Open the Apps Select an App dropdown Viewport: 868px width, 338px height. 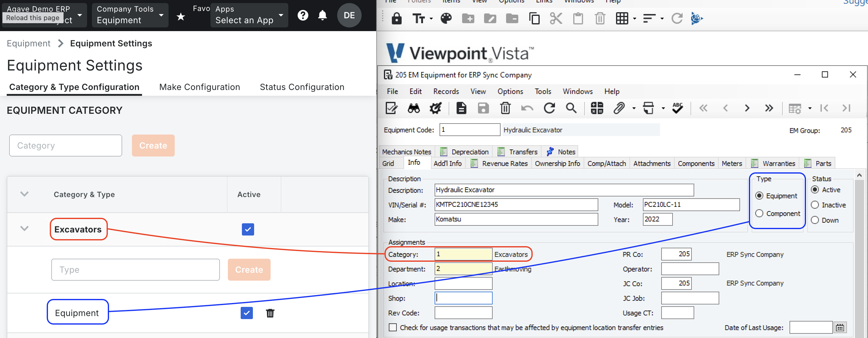click(249, 15)
